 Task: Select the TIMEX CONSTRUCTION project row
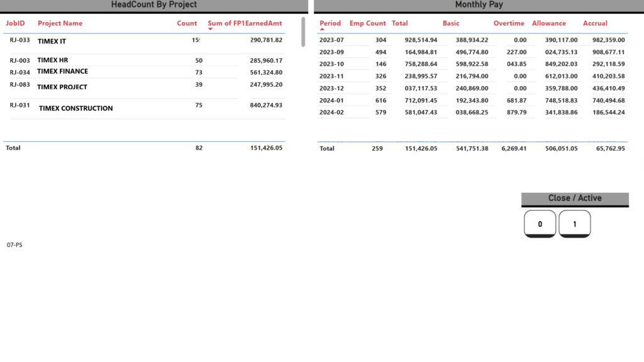click(144, 109)
